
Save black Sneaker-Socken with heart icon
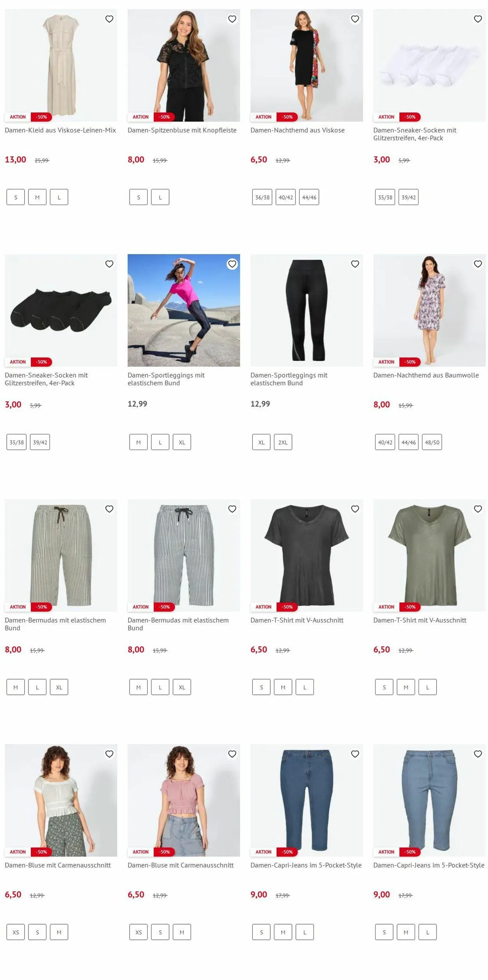point(109,264)
